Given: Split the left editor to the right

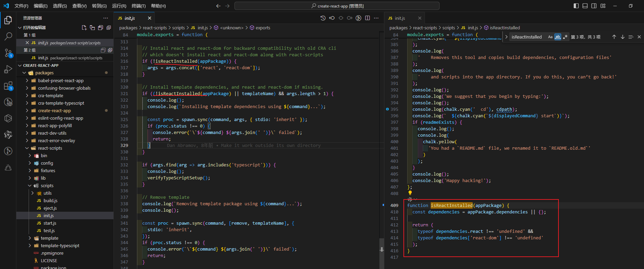Looking at the screenshot, I should coord(367,18).
